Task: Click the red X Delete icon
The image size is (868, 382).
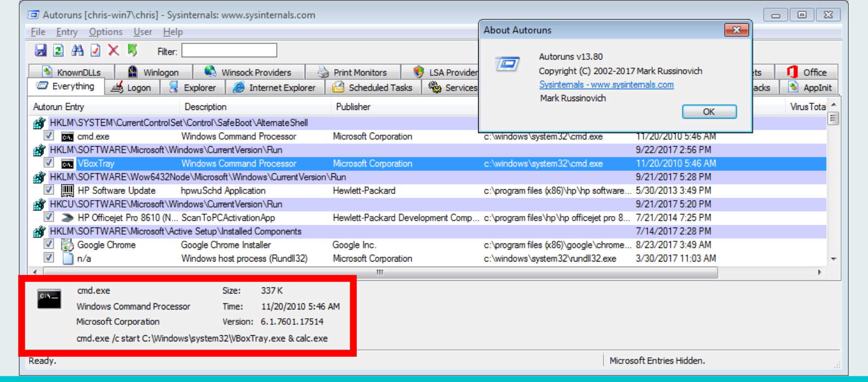Action: coord(114,51)
